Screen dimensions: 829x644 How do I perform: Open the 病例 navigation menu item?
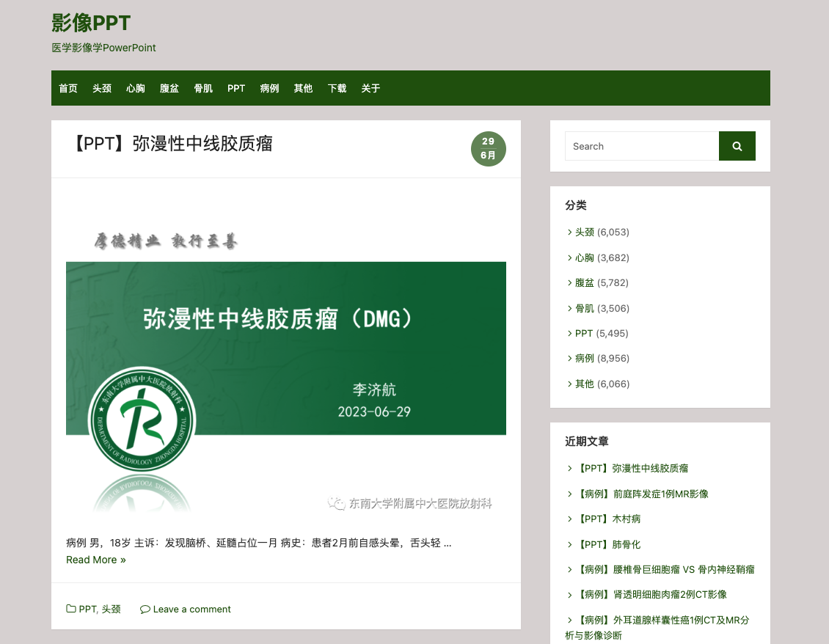pos(270,88)
